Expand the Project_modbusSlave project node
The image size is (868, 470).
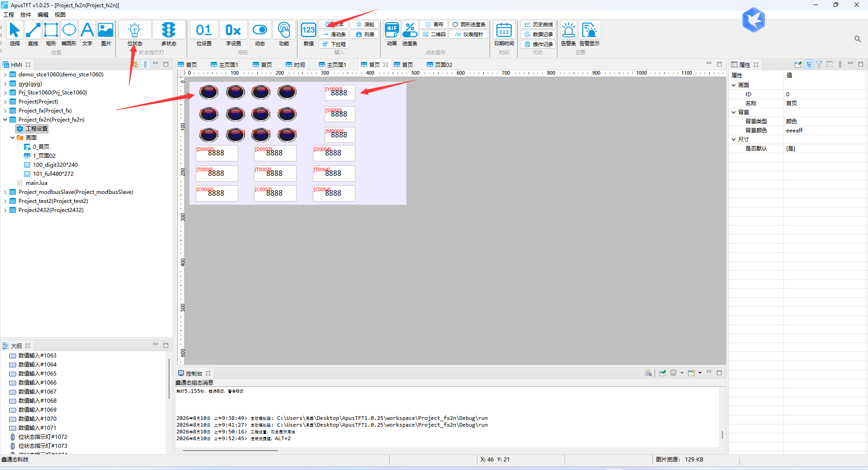pyautogui.click(x=5, y=192)
